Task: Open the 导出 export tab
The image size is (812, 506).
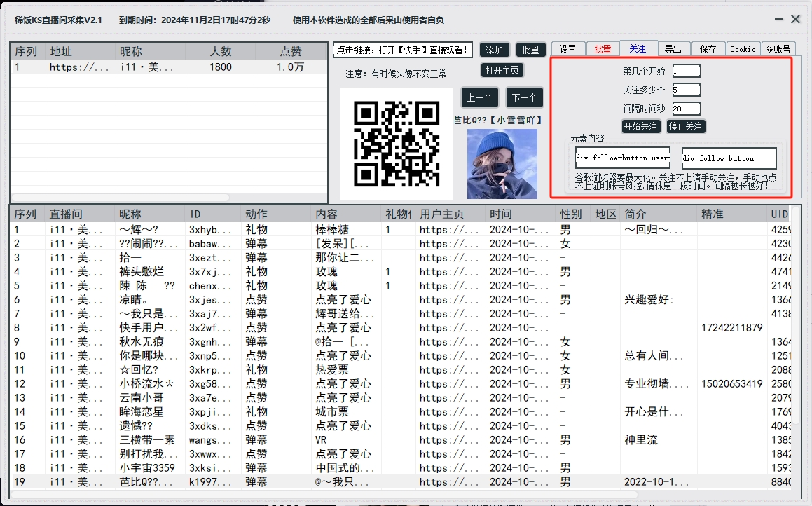Action: pyautogui.click(x=674, y=48)
